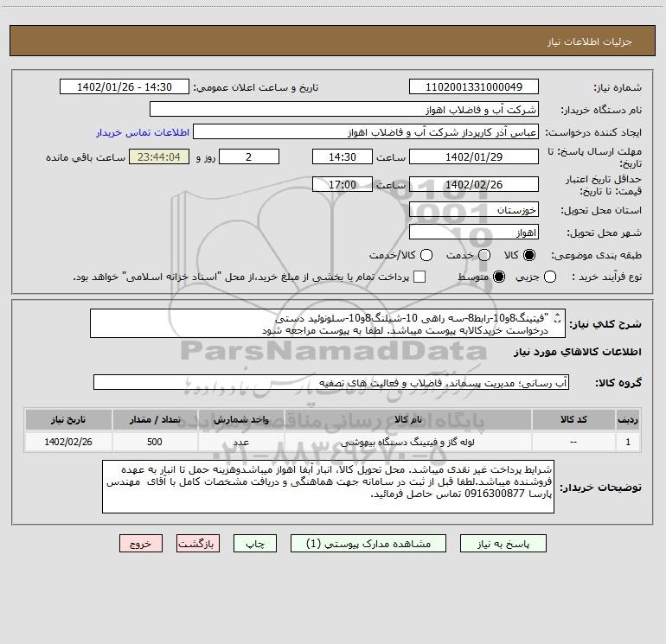Open the اطلاعات تماس خریدار link

point(143,132)
